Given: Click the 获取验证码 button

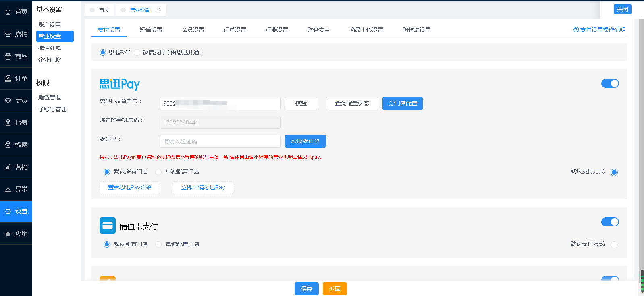Looking at the screenshot, I should coord(305,141).
